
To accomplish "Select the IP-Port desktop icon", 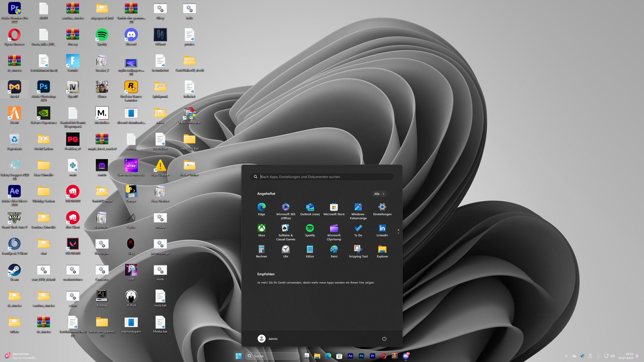I will pos(131,298).
